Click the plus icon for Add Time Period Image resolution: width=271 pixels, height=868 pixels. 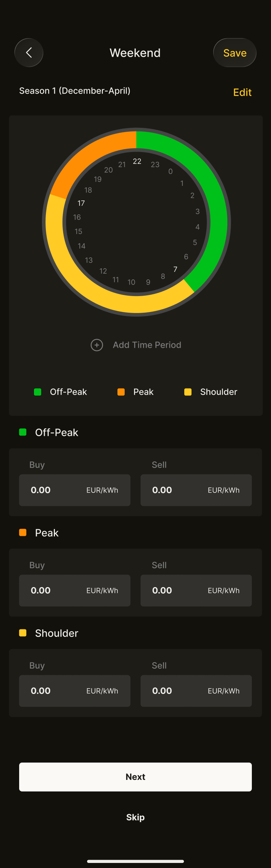[97, 345]
